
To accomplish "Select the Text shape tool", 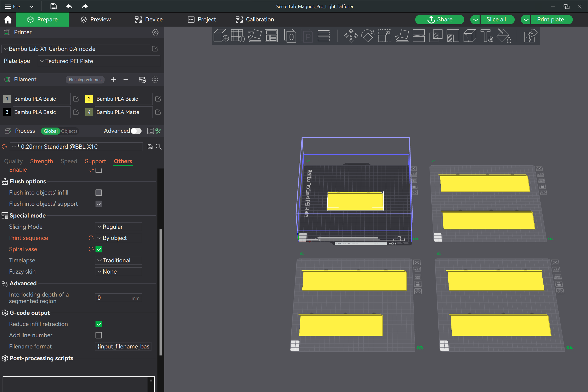I will coord(486,36).
